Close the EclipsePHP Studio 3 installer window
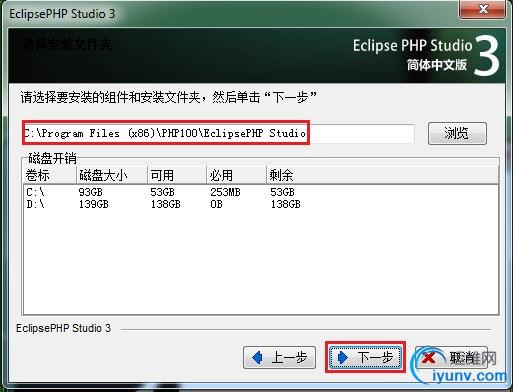Viewport: 513px width, 392px height. 482,9
